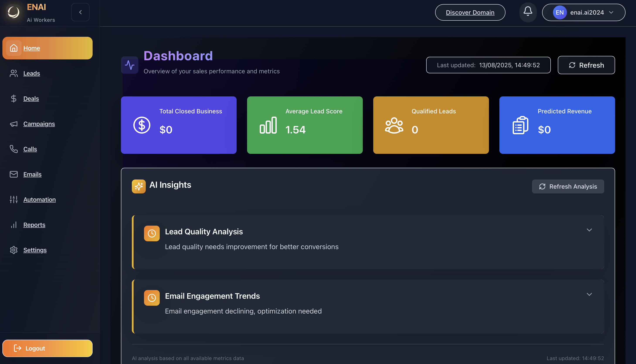Collapse the sidebar using the chevron
636x364 pixels.
80,12
